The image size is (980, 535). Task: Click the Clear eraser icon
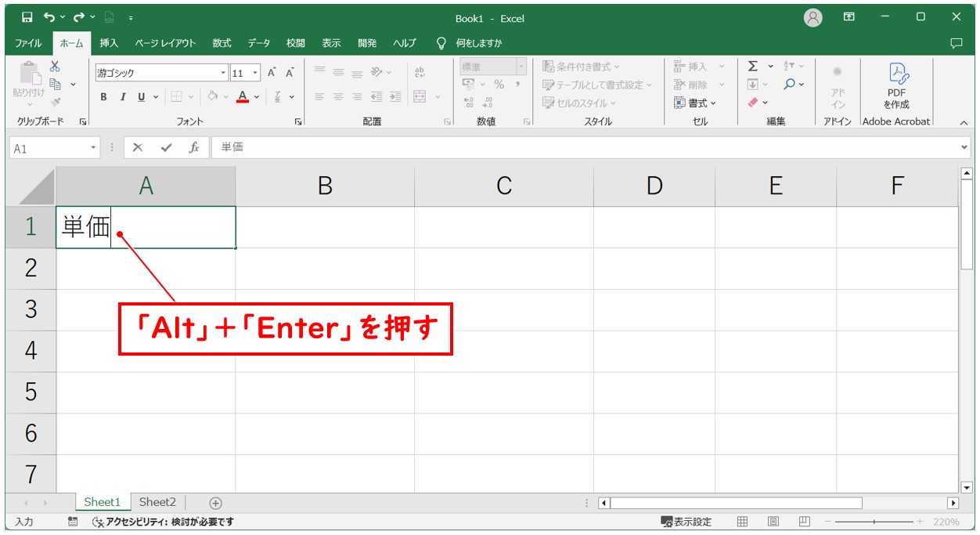coord(753,103)
